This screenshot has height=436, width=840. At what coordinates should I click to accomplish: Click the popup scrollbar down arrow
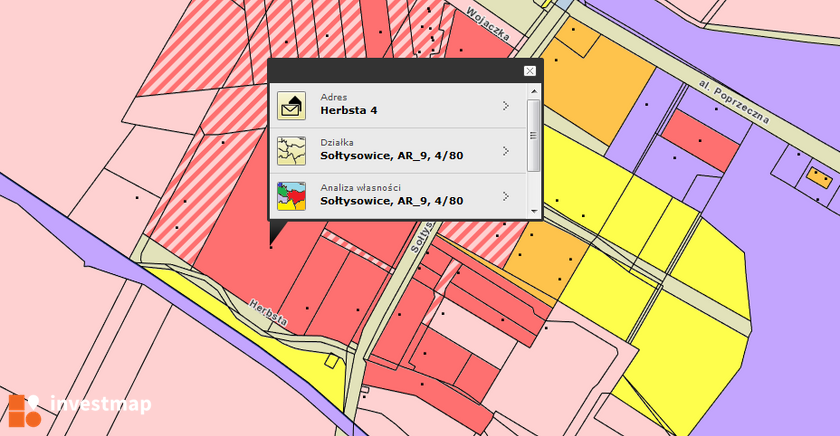(x=534, y=211)
